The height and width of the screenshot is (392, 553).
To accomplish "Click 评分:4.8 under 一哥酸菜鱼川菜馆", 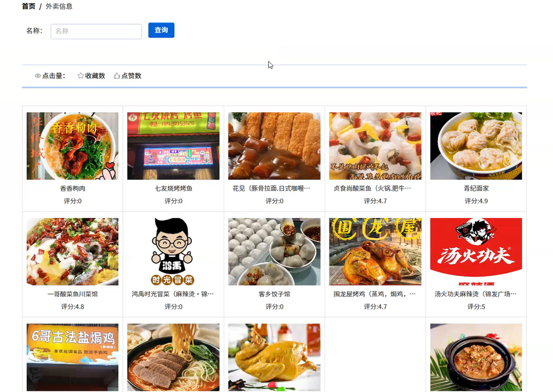I will [x=72, y=307].
